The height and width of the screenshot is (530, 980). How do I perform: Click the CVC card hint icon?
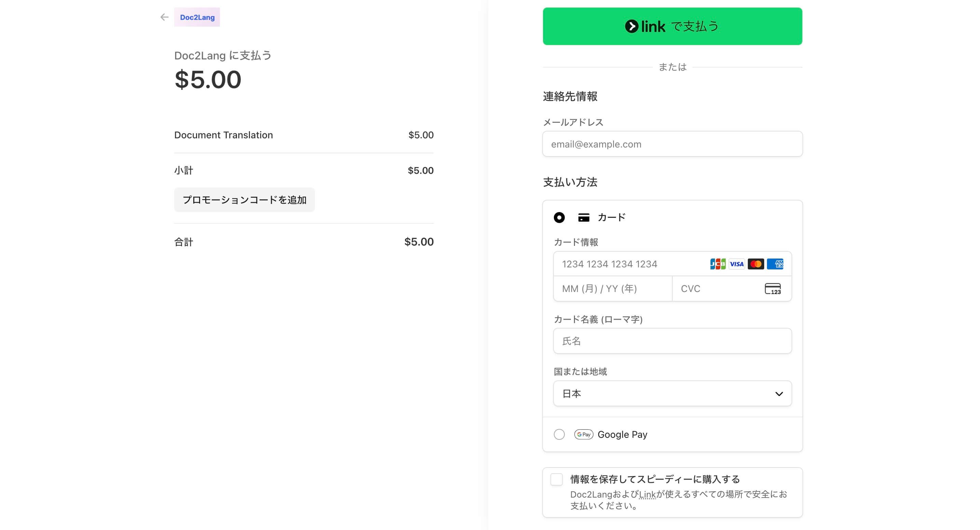click(x=772, y=289)
